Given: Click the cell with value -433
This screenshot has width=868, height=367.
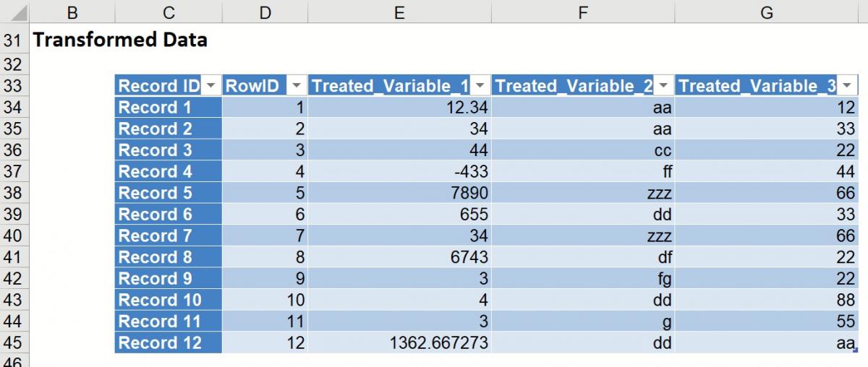Looking at the screenshot, I should click(399, 172).
